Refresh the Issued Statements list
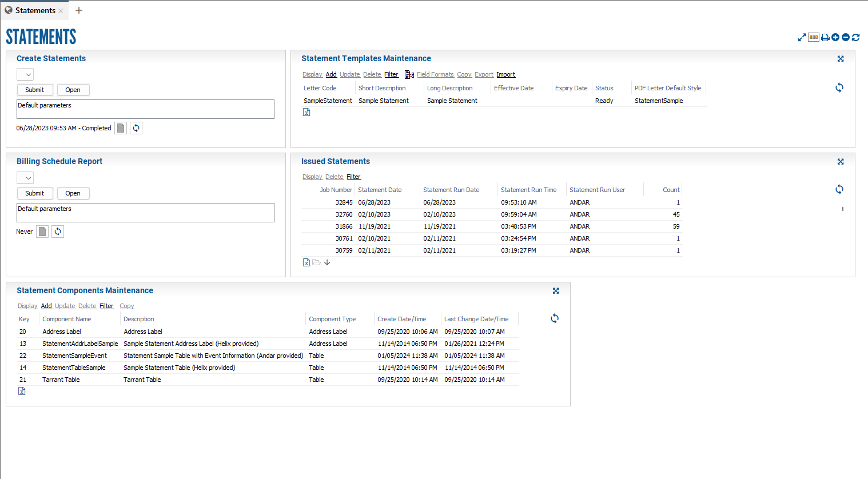This screenshot has height=479, width=868. [x=839, y=189]
